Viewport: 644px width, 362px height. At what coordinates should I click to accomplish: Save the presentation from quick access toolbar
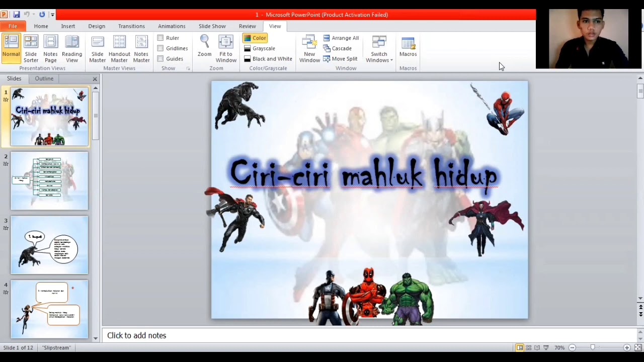16,15
